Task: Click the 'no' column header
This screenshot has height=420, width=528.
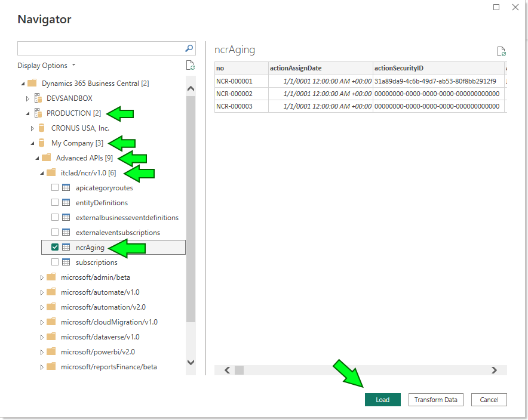Action: click(241, 68)
